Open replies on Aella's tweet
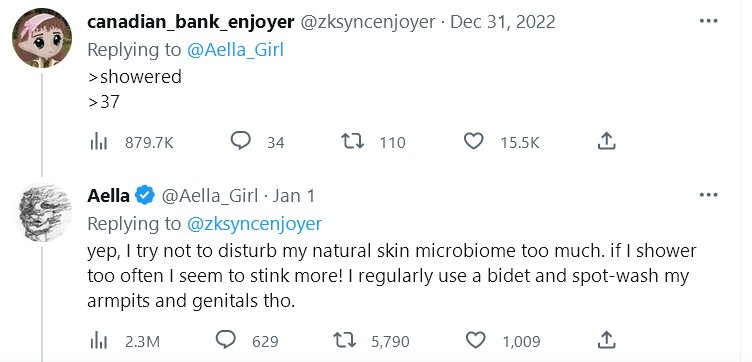 226,340
